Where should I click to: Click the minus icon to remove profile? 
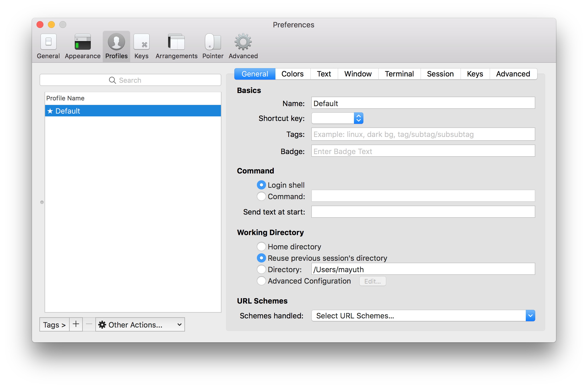pos(89,324)
